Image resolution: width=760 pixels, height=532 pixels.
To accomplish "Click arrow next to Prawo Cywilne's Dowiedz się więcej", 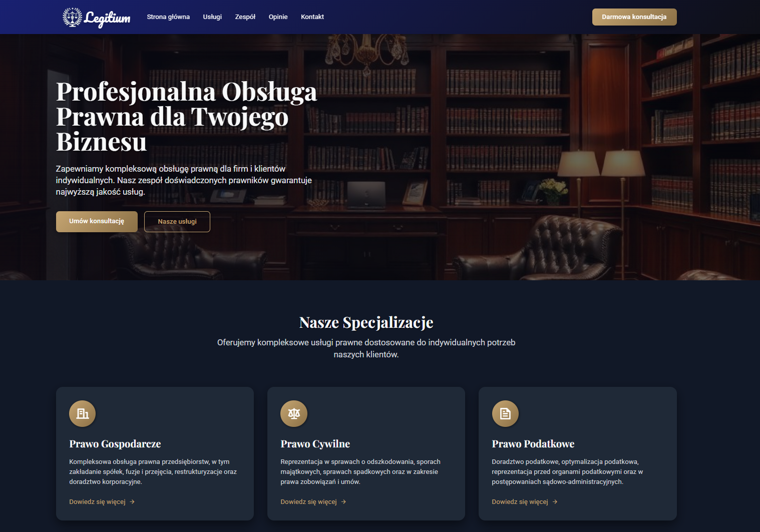I will (343, 502).
